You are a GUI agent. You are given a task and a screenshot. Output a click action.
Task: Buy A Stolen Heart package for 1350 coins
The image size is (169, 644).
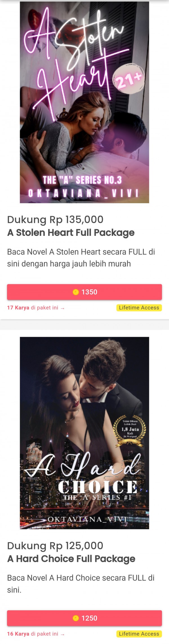(84, 292)
